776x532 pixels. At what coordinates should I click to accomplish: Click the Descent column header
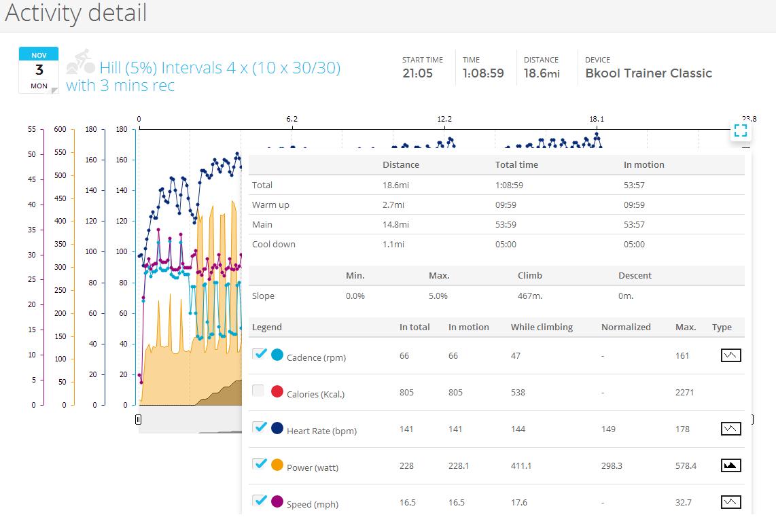point(635,276)
